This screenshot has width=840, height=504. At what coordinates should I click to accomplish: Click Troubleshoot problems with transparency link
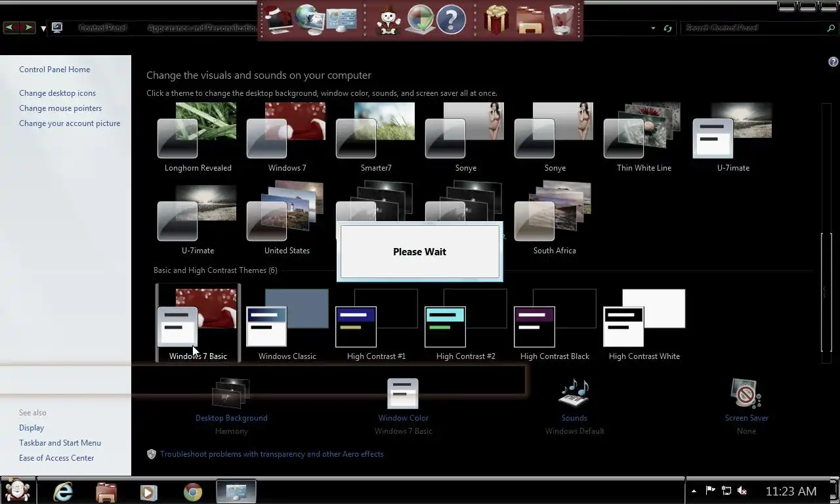[x=272, y=454]
